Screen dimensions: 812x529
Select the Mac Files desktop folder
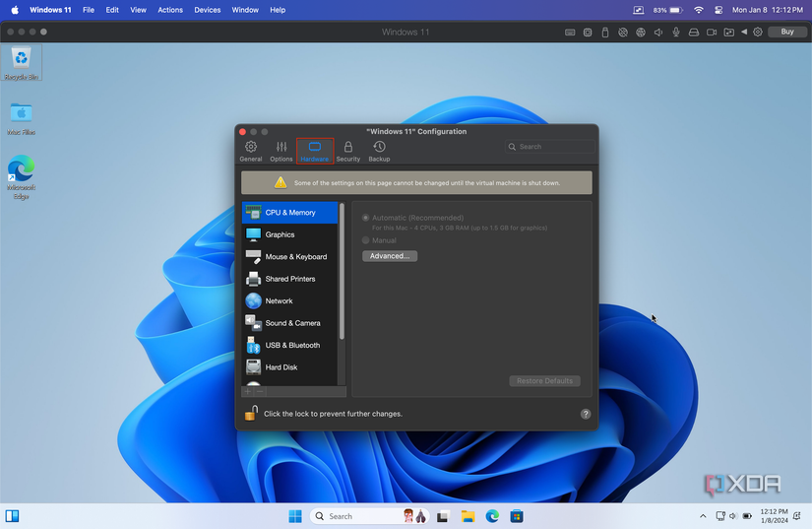[22, 118]
